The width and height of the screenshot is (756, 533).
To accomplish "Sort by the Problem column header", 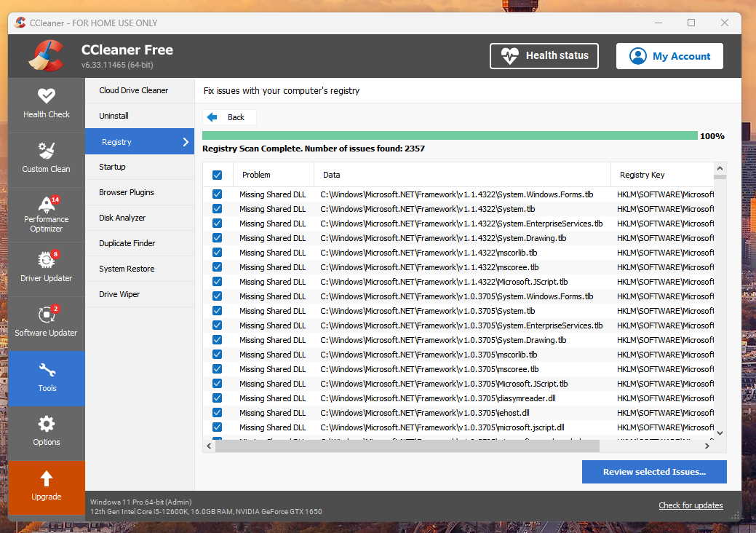I will pyautogui.click(x=274, y=175).
